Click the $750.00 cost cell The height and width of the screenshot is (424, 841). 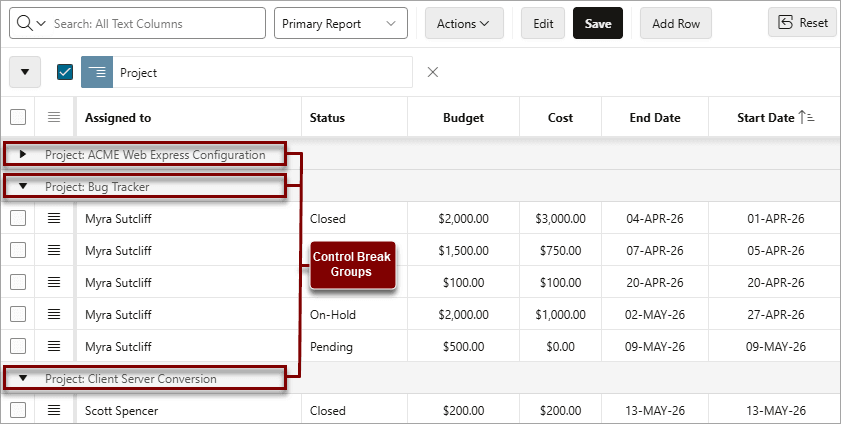pyautogui.click(x=560, y=251)
